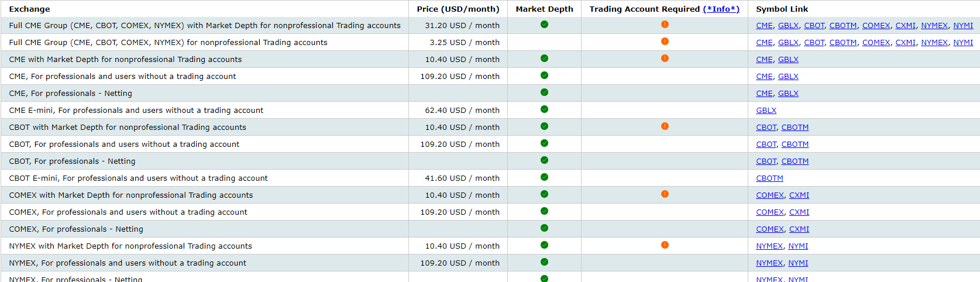Open CBOTM symbol link in 3.25 USD row
980x282 pixels.
click(843, 43)
